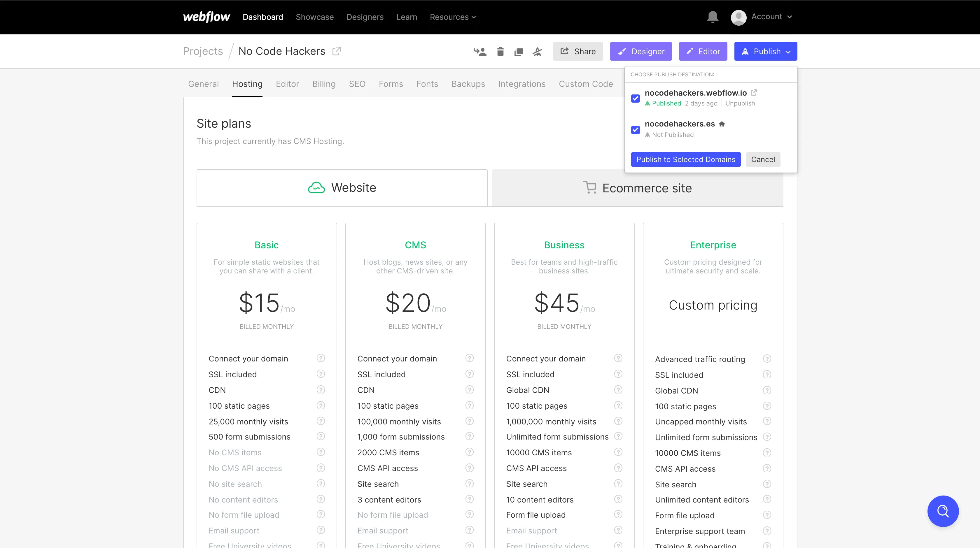Uncheck the nocodehackers.es domain checkbox
The height and width of the screenshot is (548, 980).
(635, 130)
